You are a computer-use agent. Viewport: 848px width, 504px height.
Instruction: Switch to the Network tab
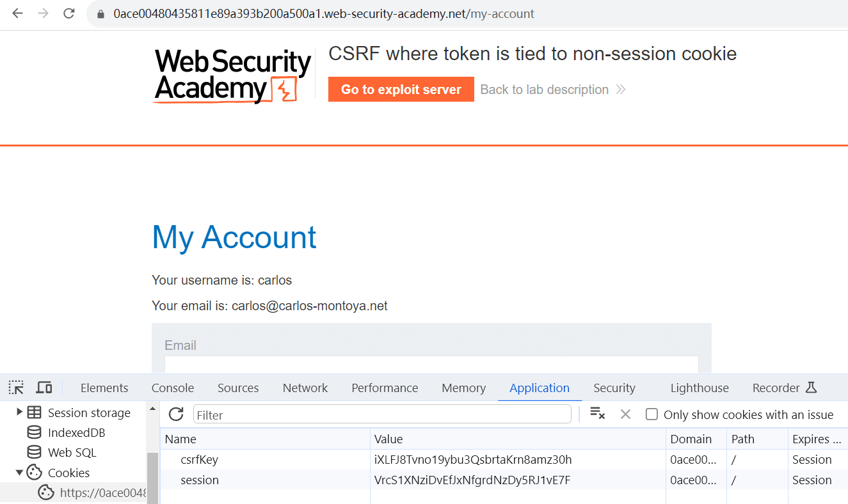pos(305,388)
